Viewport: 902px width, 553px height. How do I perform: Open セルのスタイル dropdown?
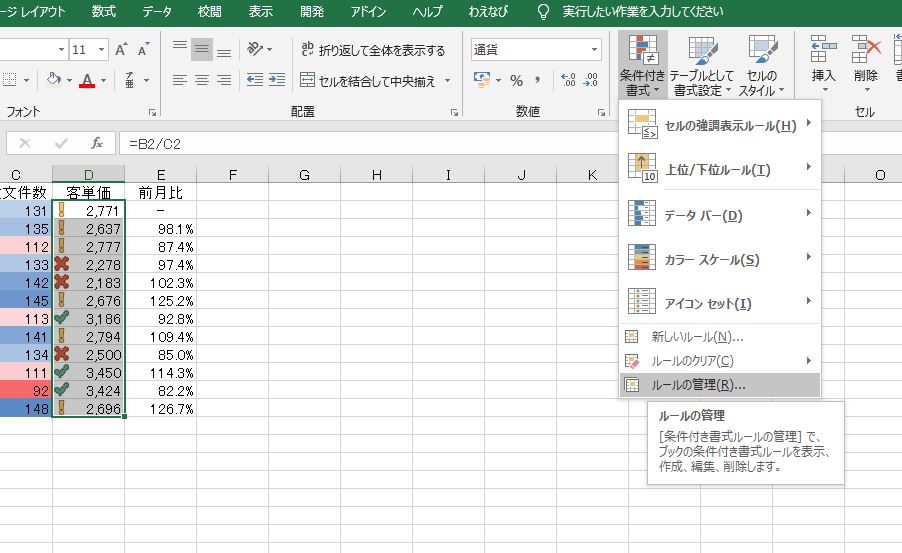[761, 64]
